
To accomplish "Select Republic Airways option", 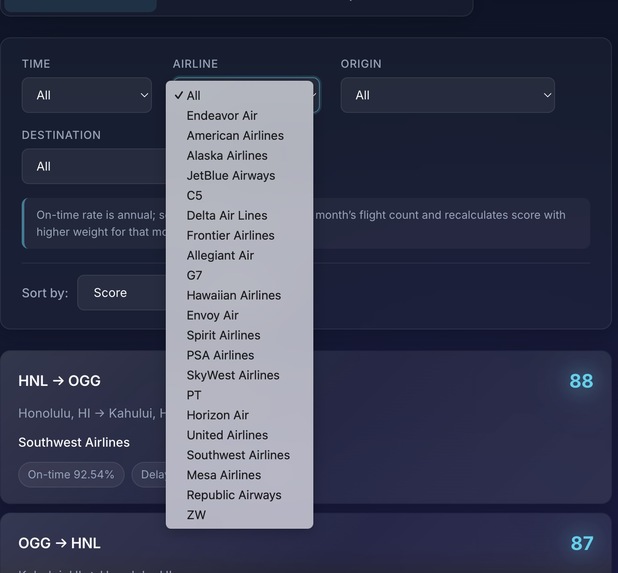I will click(239, 495).
